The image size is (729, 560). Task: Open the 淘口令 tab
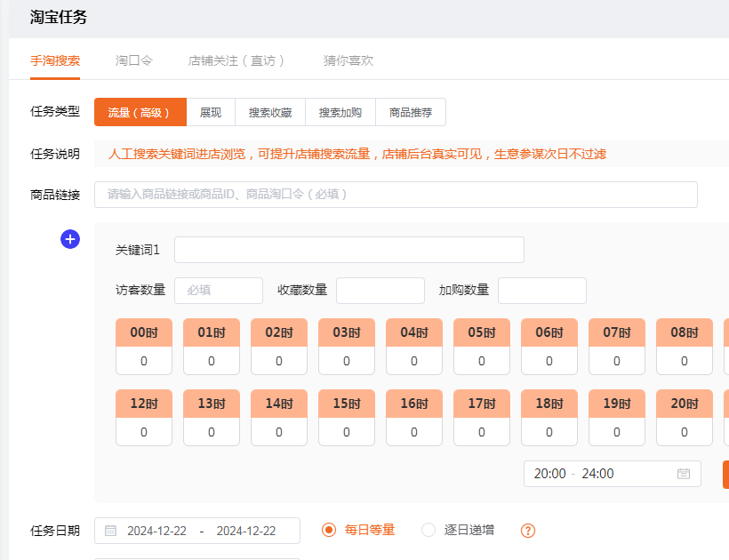point(134,61)
